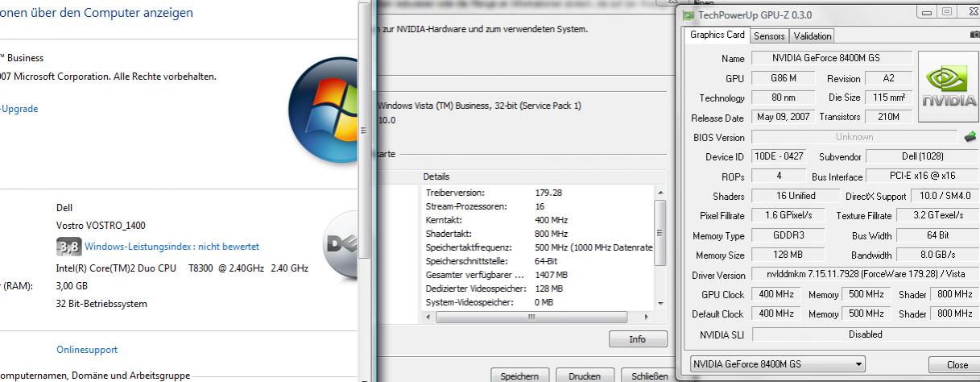Viewport: 980px width, 382px height.
Task: Select the Dedizierter Videospeicher row
Action: tap(537, 289)
